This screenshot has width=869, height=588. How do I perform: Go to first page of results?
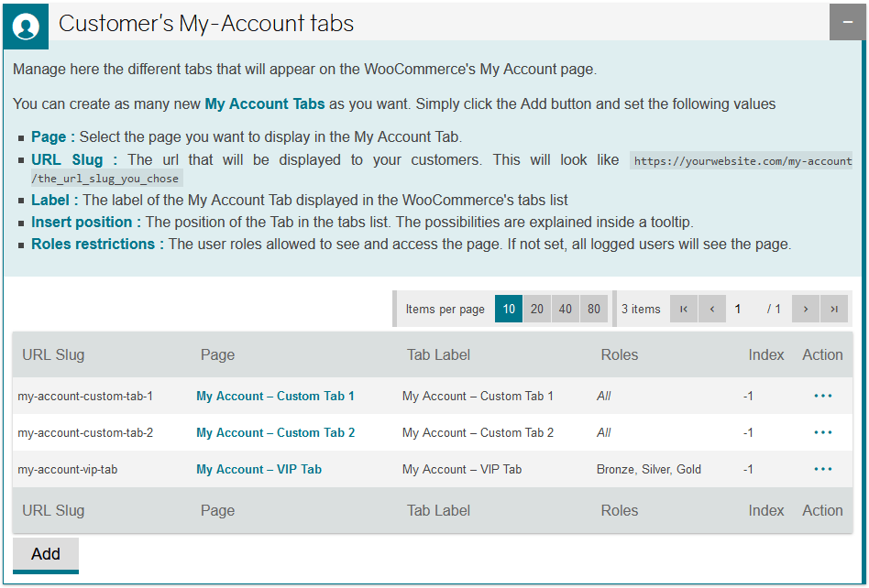[x=684, y=309]
